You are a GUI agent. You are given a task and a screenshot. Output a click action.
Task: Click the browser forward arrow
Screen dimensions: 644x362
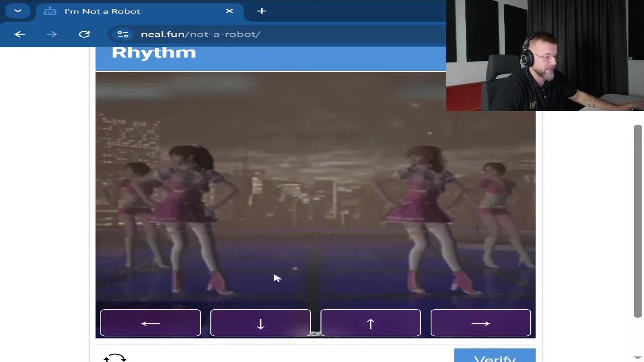coord(52,34)
